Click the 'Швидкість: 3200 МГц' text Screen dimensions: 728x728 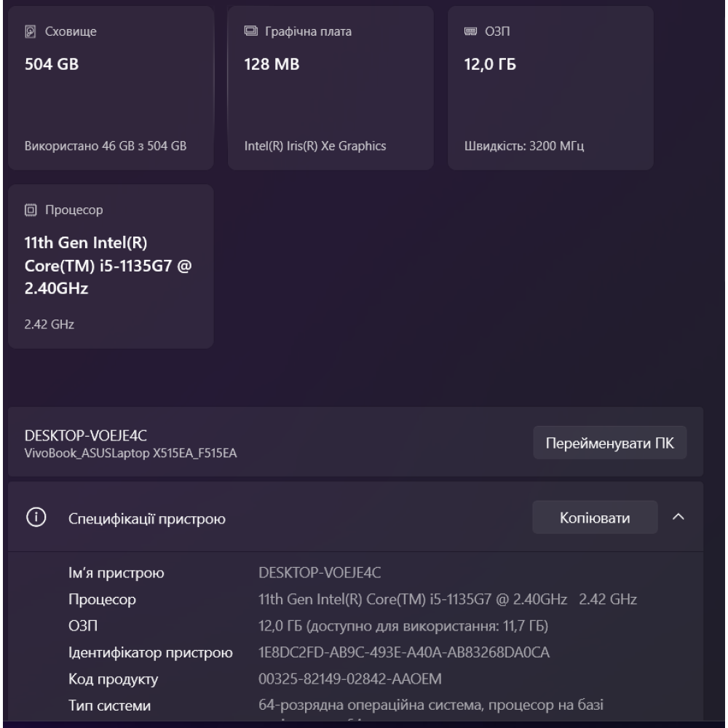[524, 146]
